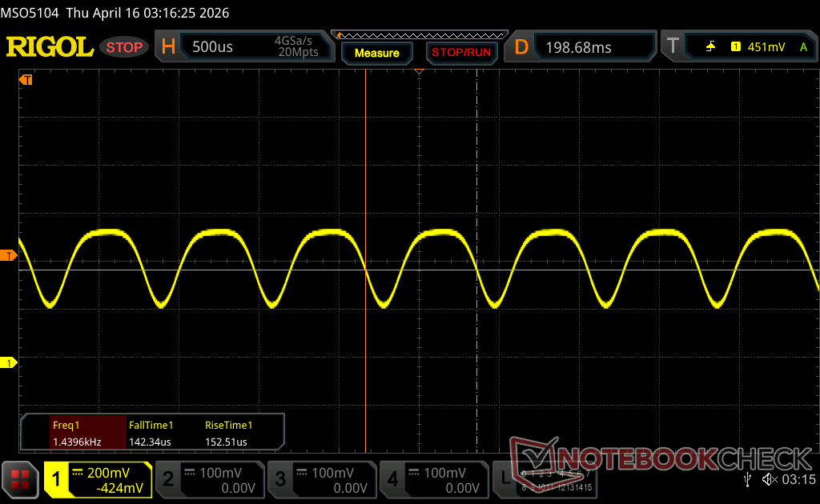Enable channel 2 label
Screen dimensions: 820x504
click(x=208, y=479)
